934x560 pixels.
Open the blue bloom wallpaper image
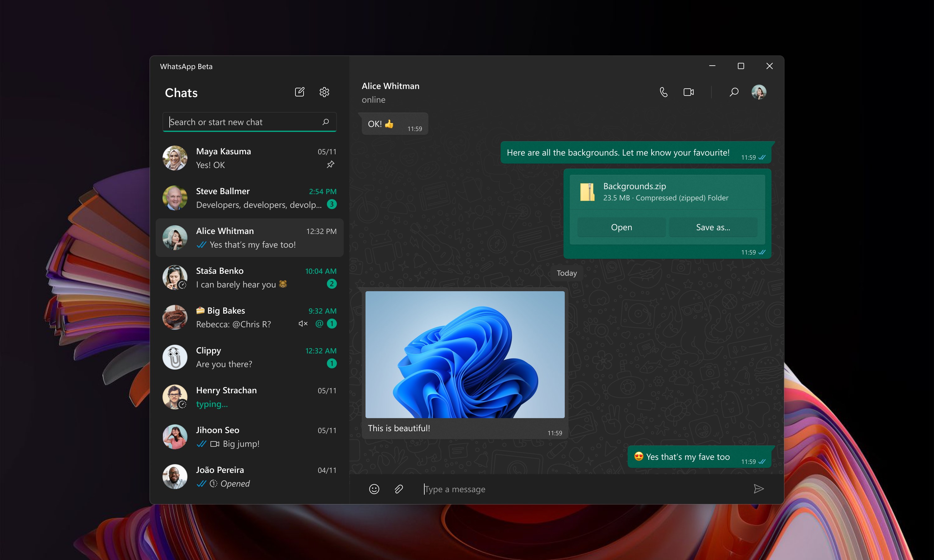pos(465,354)
